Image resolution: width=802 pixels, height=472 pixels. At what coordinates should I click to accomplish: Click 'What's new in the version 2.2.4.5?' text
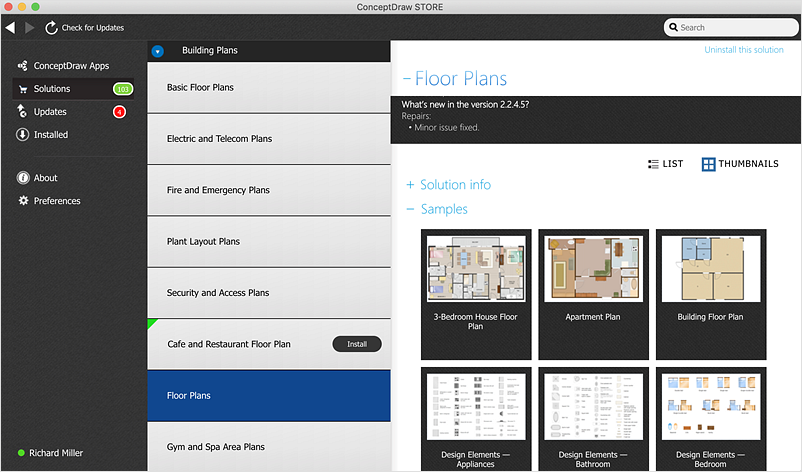pyautogui.click(x=465, y=104)
